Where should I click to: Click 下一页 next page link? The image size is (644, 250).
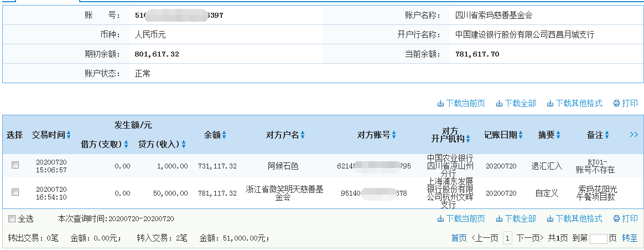click(x=531, y=238)
